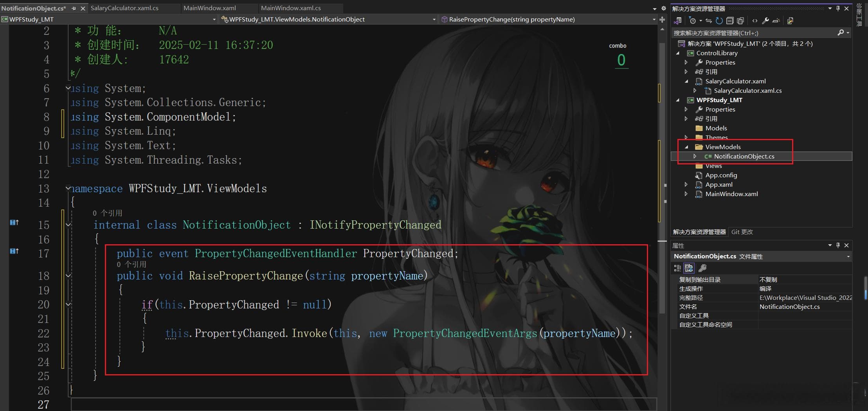Switch to the MainWindow.xaml.cs tab

pyautogui.click(x=291, y=8)
